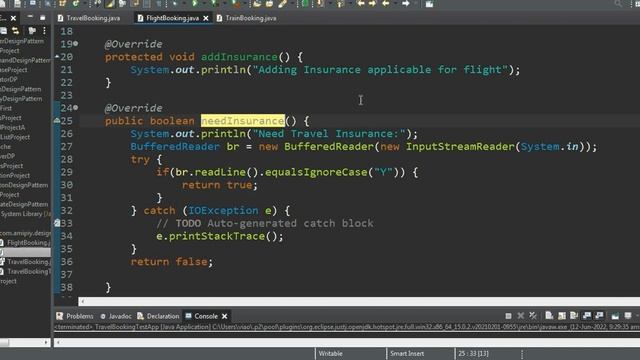Minimize the Package Explorer panel
The image size is (640, 360).
click(x=30, y=17)
